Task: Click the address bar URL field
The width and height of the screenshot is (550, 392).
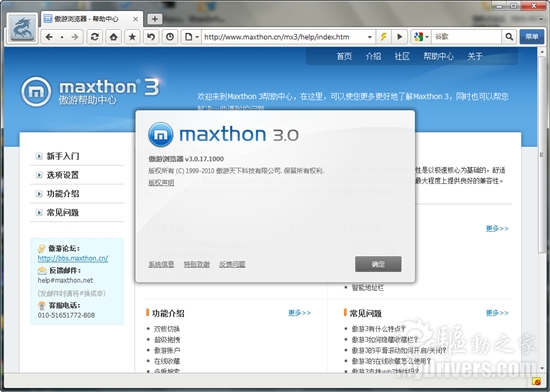Action: (283, 37)
